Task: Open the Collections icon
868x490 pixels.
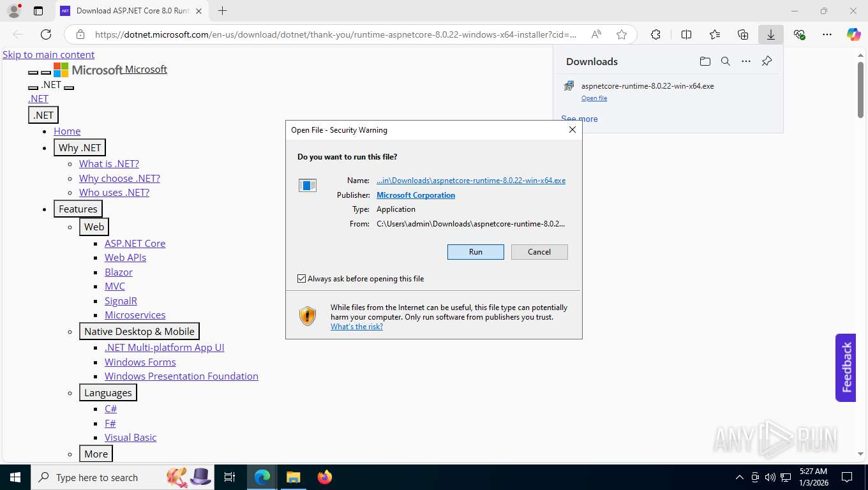Action: [743, 34]
